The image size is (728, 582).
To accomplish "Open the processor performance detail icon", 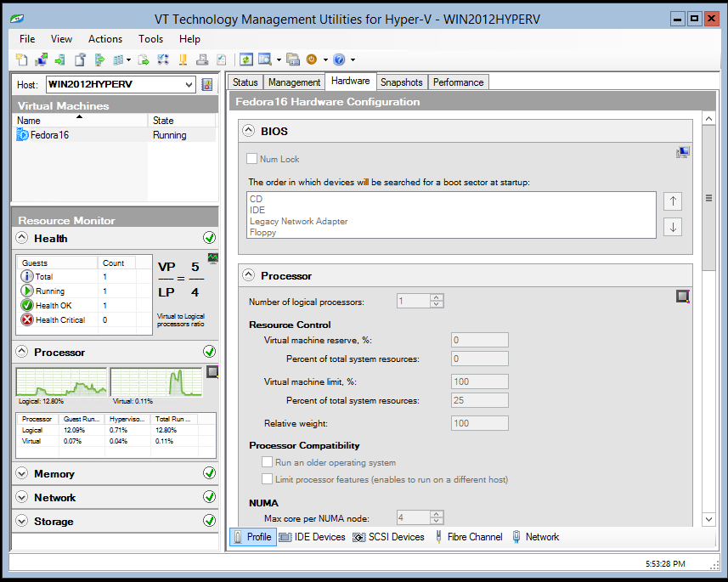I will coord(212,370).
